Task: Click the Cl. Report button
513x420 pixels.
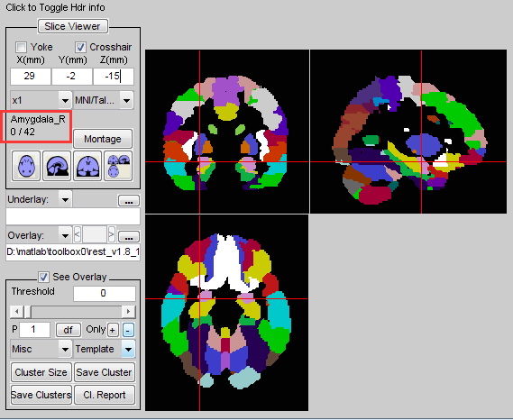Action: click(105, 395)
